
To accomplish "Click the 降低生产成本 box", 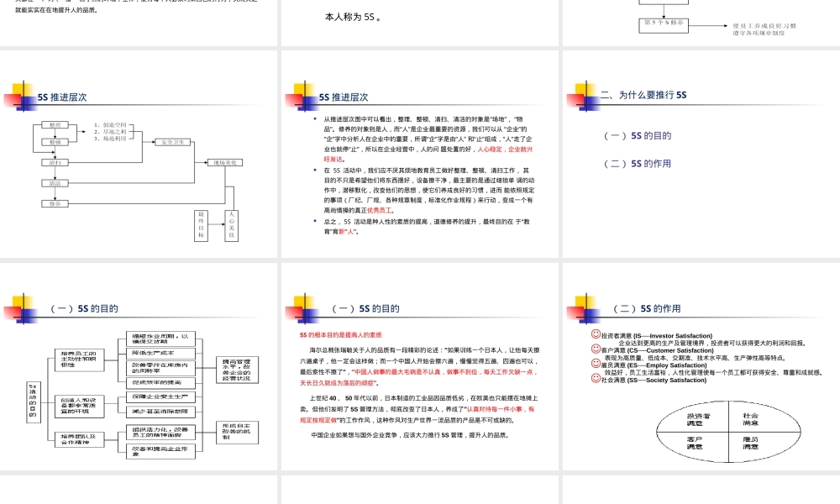I will click(160, 353).
